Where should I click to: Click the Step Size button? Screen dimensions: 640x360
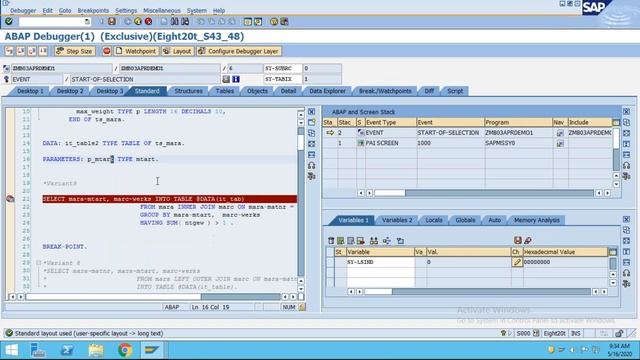pos(74,51)
